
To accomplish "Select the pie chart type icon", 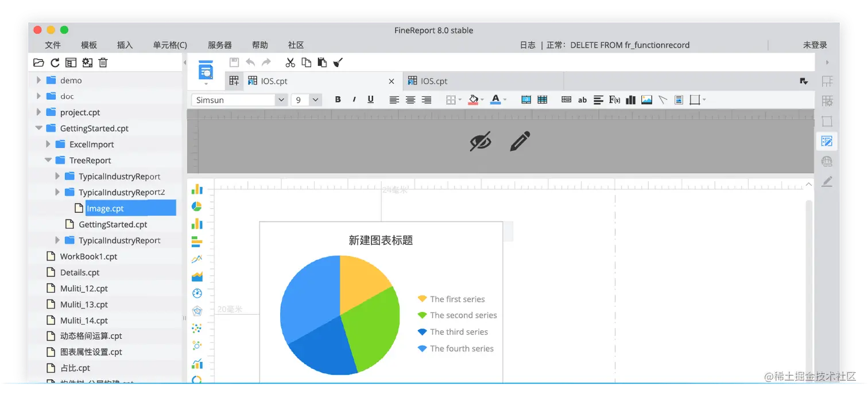I will 197,206.
